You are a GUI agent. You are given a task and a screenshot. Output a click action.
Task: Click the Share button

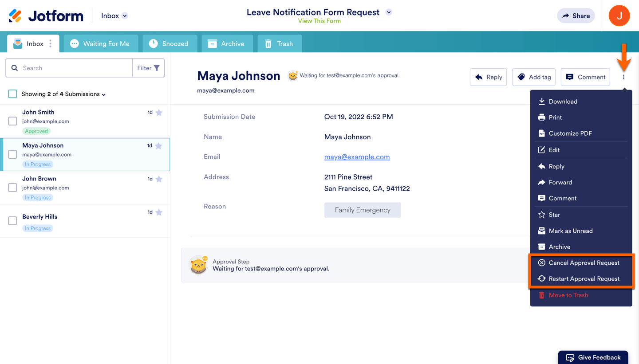pyautogui.click(x=576, y=16)
